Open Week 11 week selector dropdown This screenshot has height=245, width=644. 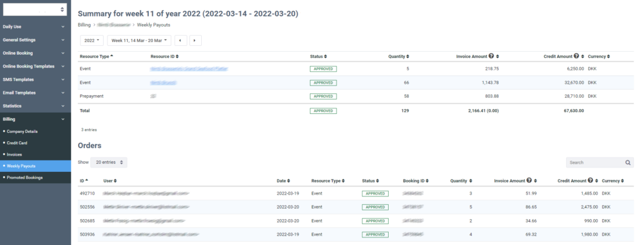[x=139, y=40]
